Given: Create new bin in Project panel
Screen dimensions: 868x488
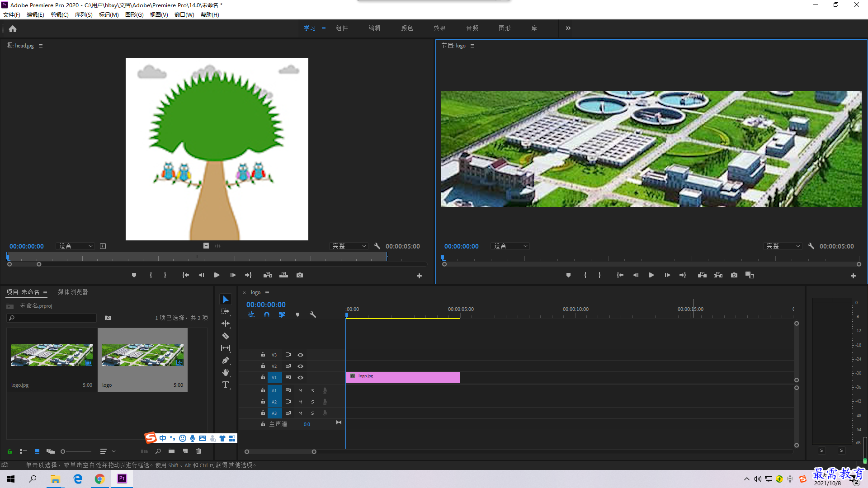Looking at the screenshot, I should tap(171, 451).
